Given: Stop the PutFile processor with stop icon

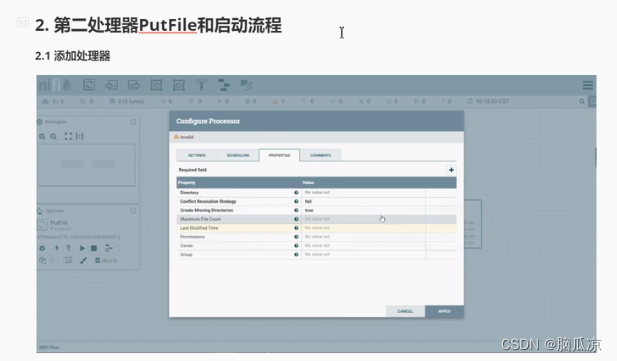Looking at the screenshot, I should (94, 248).
